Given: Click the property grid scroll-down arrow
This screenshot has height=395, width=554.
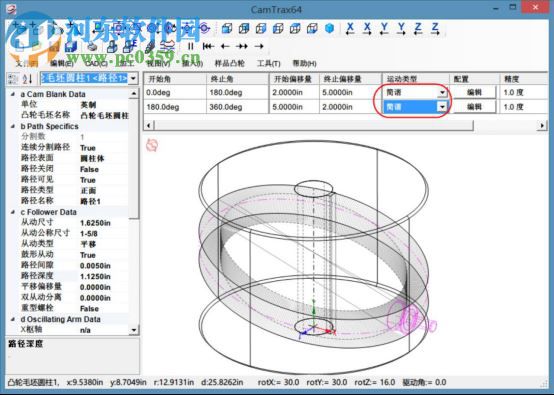Looking at the screenshot, I should (134, 330).
